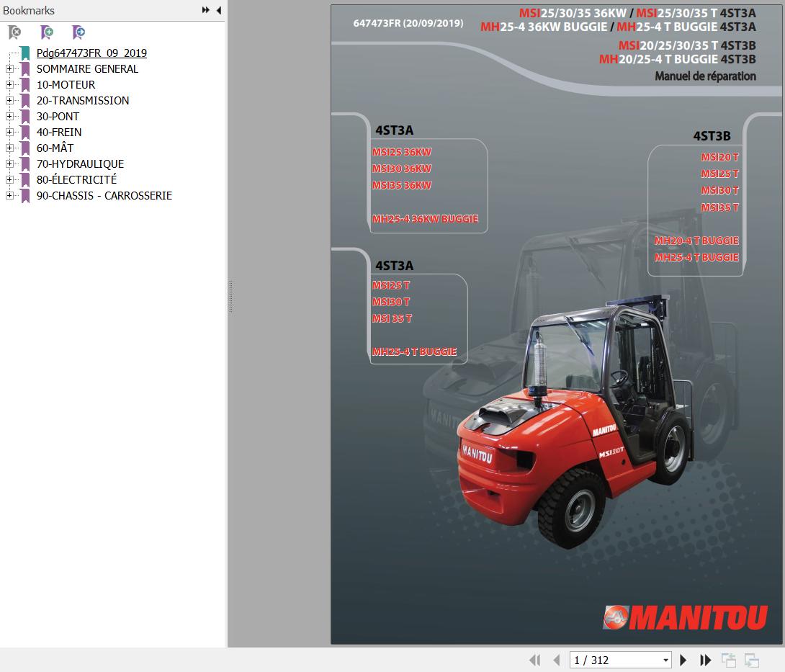The width and height of the screenshot is (785, 672).
Task: Click MSI25 T link under second 4ST3A
Action: (x=390, y=285)
